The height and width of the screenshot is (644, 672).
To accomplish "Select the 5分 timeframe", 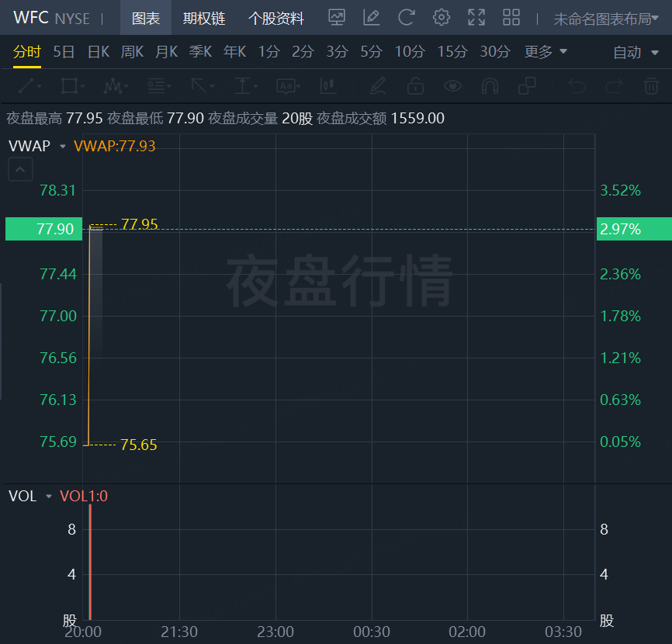I will pos(371,52).
